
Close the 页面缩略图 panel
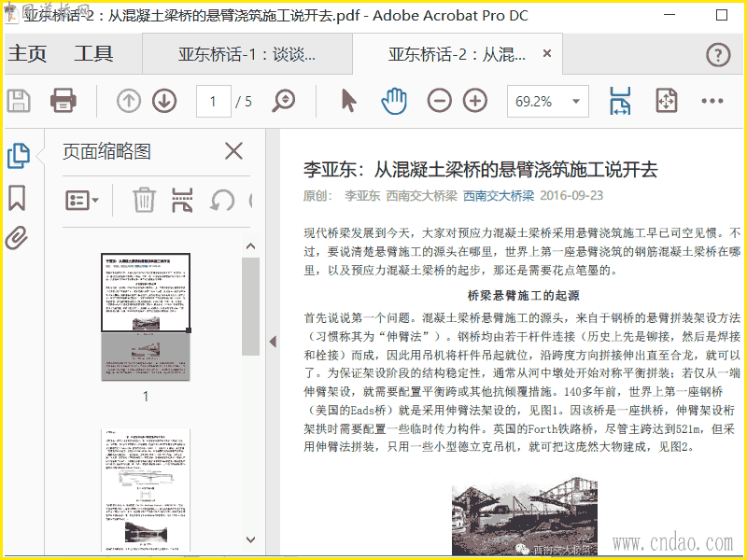pos(233,151)
